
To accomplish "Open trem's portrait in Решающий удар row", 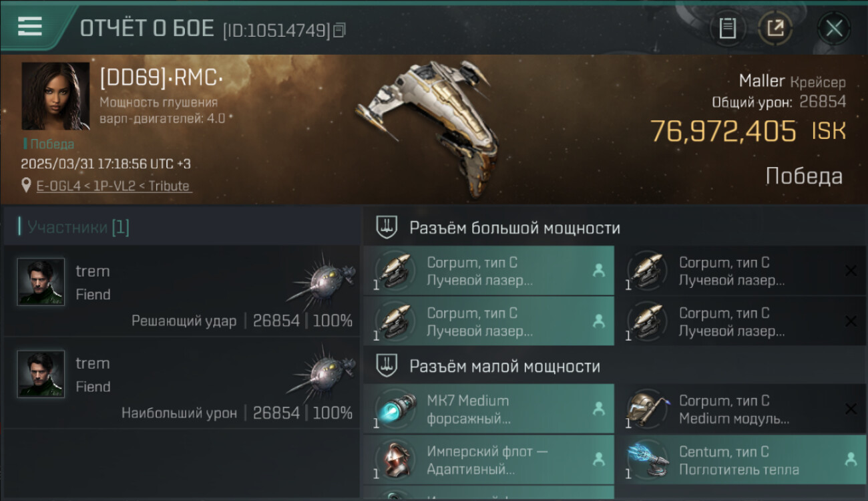I will (41, 282).
